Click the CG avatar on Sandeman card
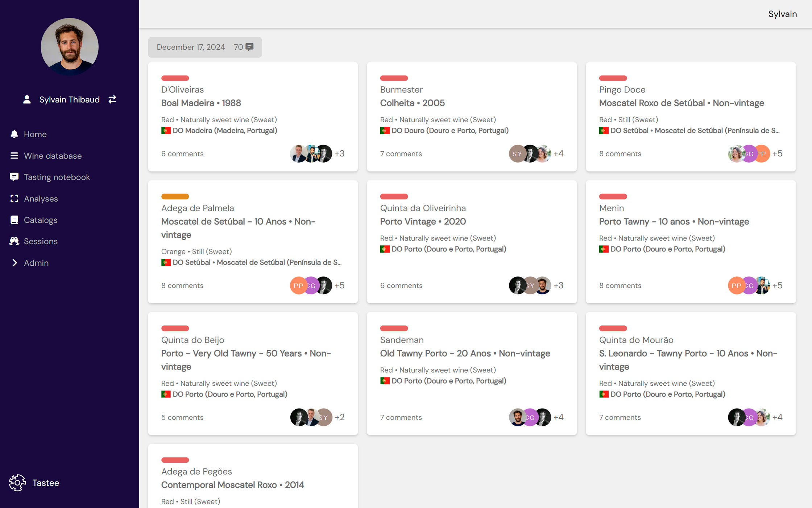812x508 pixels. (531, 417)
